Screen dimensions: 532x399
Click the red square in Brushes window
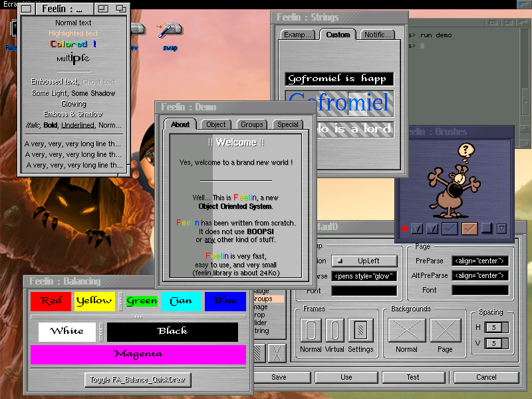click(x=405, y=229)
